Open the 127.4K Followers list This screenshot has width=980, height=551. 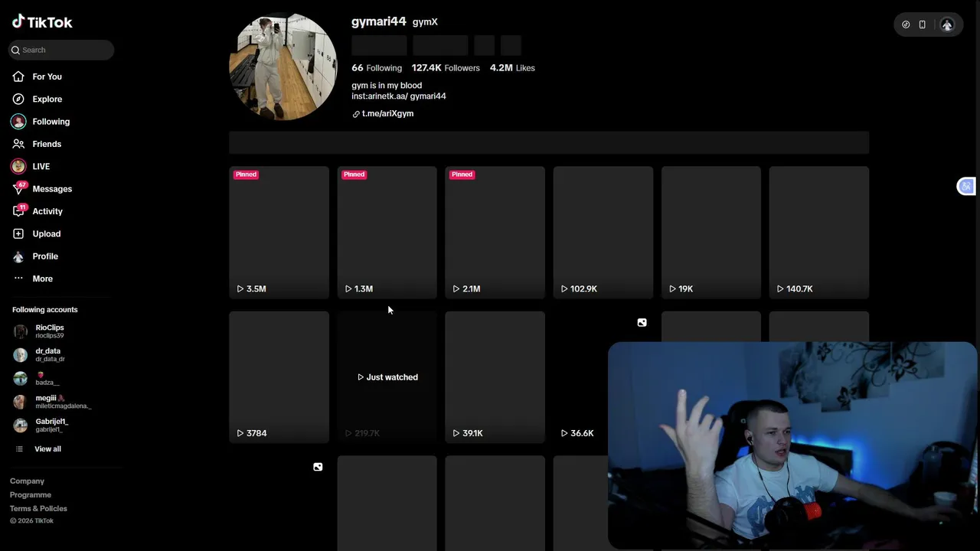click(x=446, y=68)
